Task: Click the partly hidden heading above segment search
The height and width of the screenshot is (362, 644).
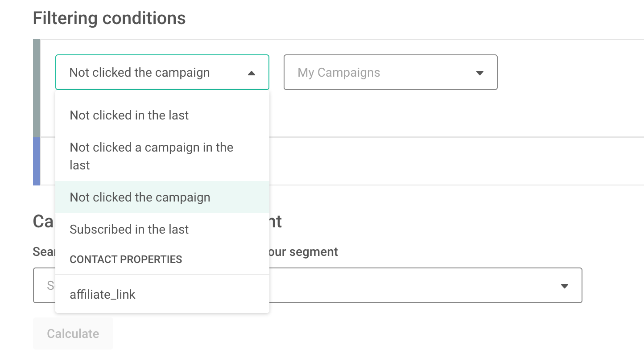Action: (x=157, y=222)
